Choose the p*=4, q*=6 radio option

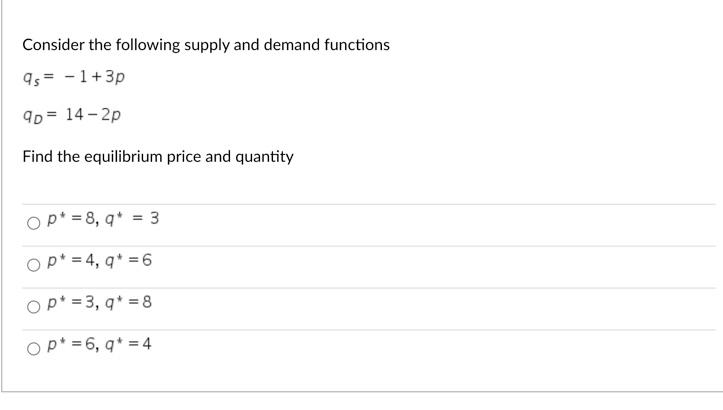tap(33, 265)
